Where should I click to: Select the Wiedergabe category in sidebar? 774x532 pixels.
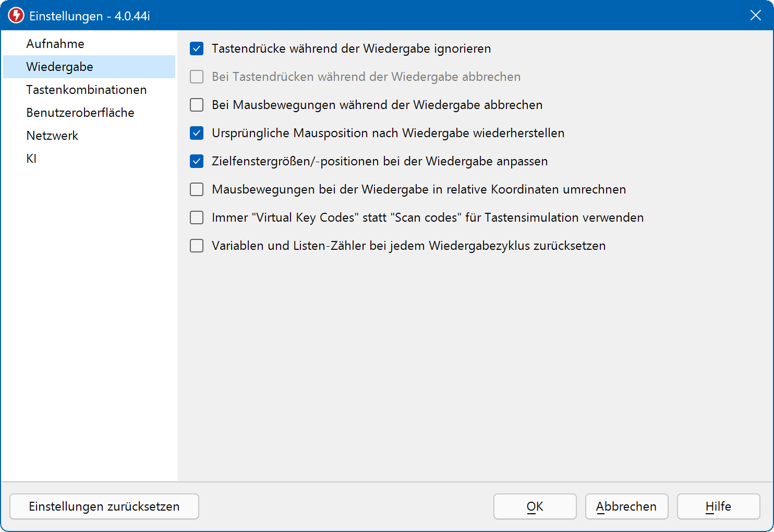click(59, 67)
